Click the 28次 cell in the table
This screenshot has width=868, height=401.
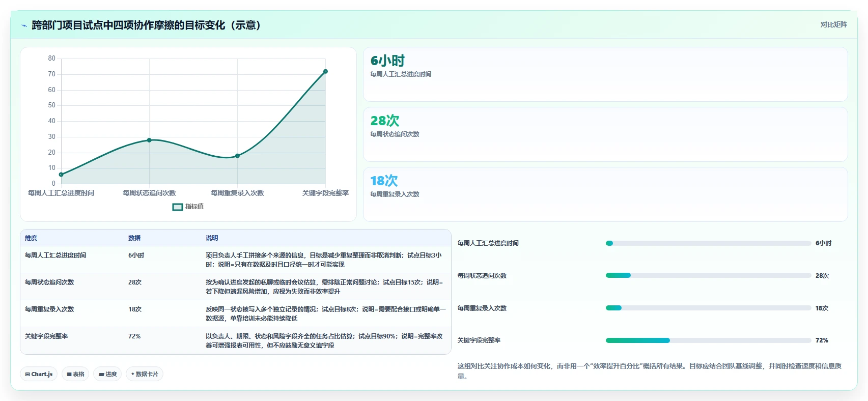point(135,282)
